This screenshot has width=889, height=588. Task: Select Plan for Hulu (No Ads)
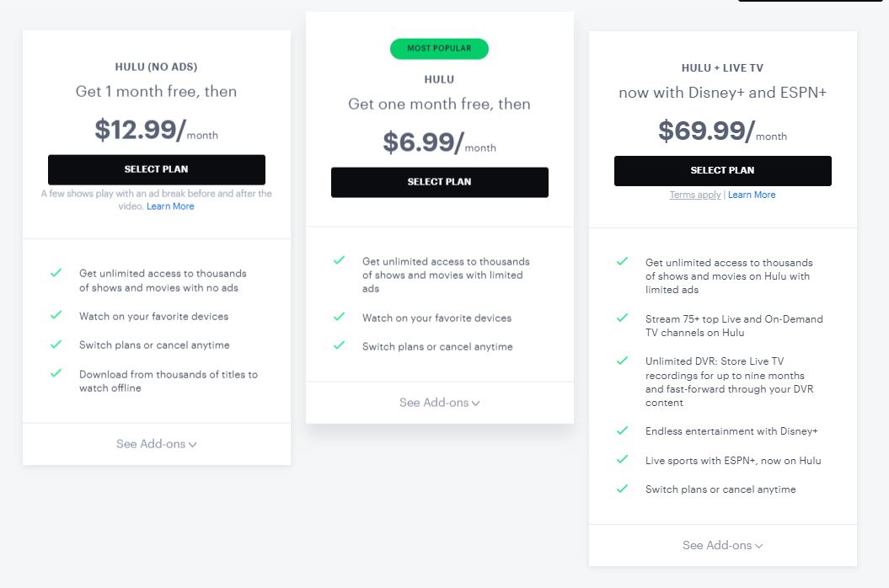tap(157, 169)
